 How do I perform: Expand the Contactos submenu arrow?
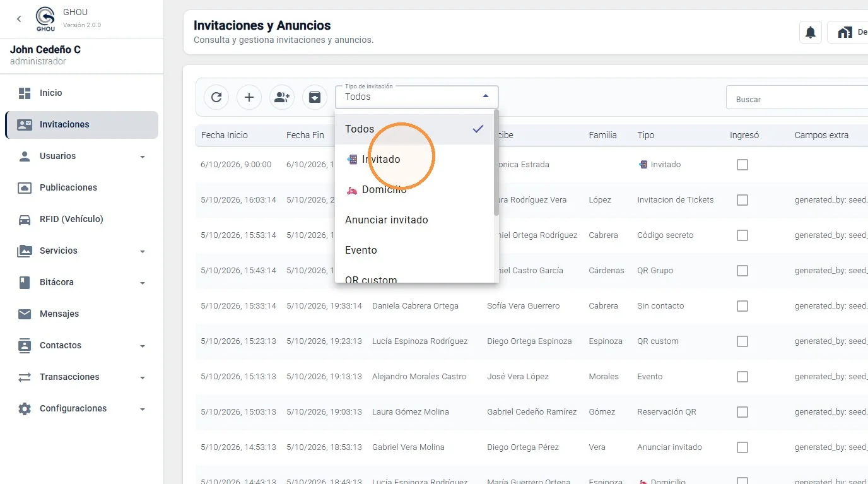coord(143,346)
